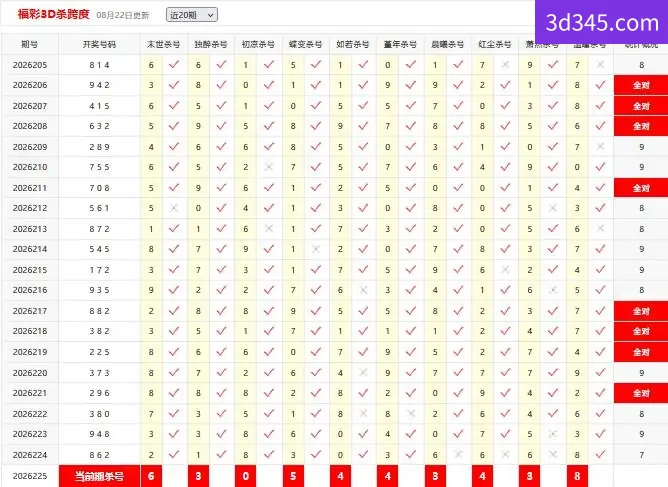Click the X mark for 2026222 董年杀号

pyautogui.click(x=411, y=413)
